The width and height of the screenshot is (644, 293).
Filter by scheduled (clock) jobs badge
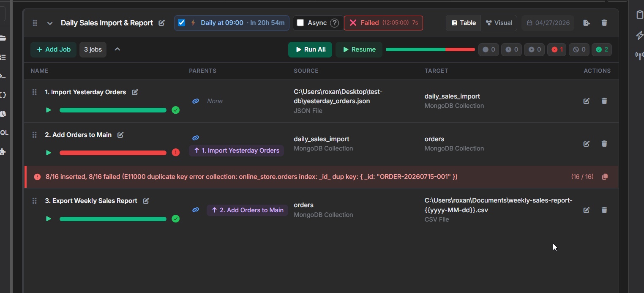click(512, 49)
